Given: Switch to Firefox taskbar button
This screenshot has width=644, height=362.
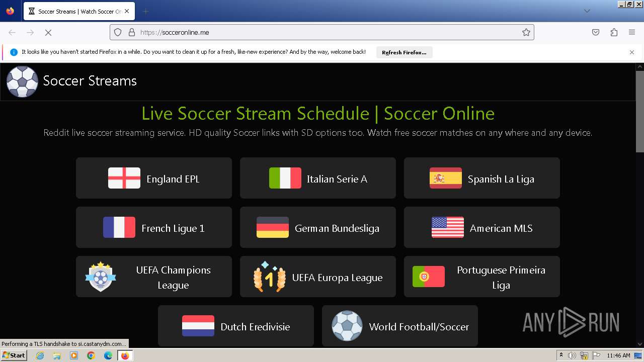Looking at the screenshot, I should (x=125, y=355).
